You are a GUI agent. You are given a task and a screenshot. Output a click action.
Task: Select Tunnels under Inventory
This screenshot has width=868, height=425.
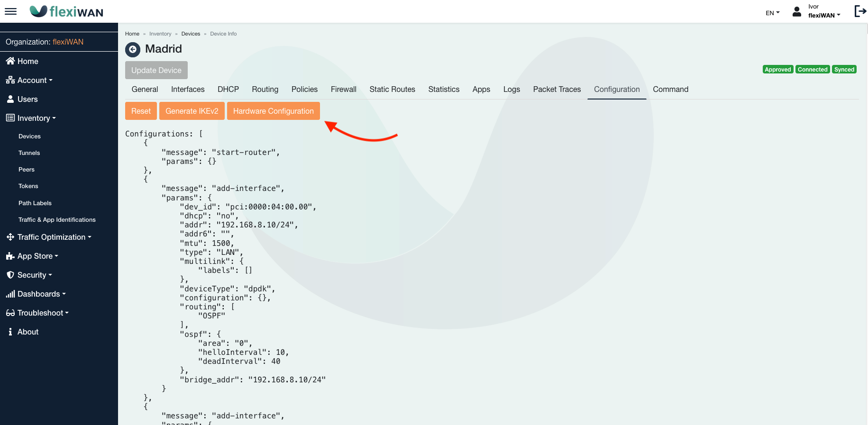29,153
